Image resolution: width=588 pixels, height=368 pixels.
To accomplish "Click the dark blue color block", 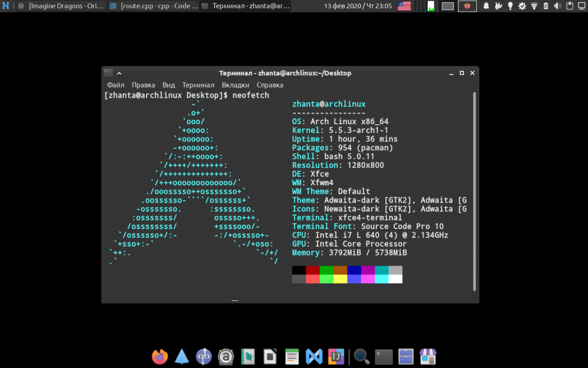I will (x=354, y=270).
